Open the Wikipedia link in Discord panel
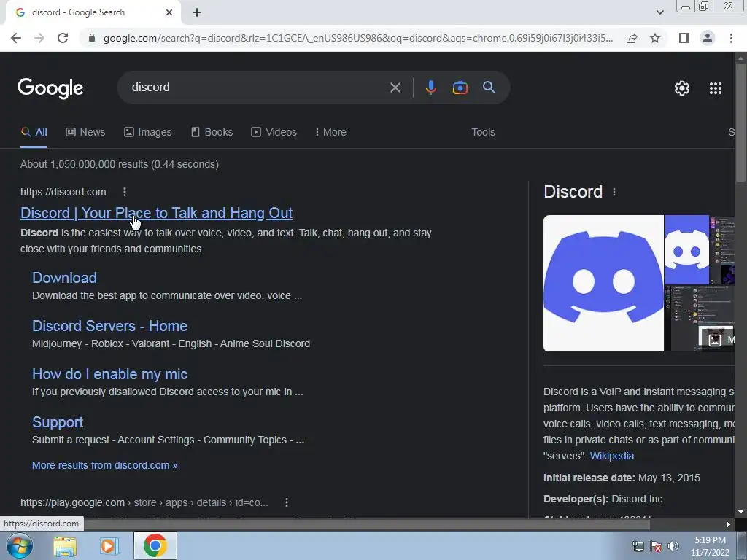747x560 pixels. pyautogui.click(x=612, y=456)
